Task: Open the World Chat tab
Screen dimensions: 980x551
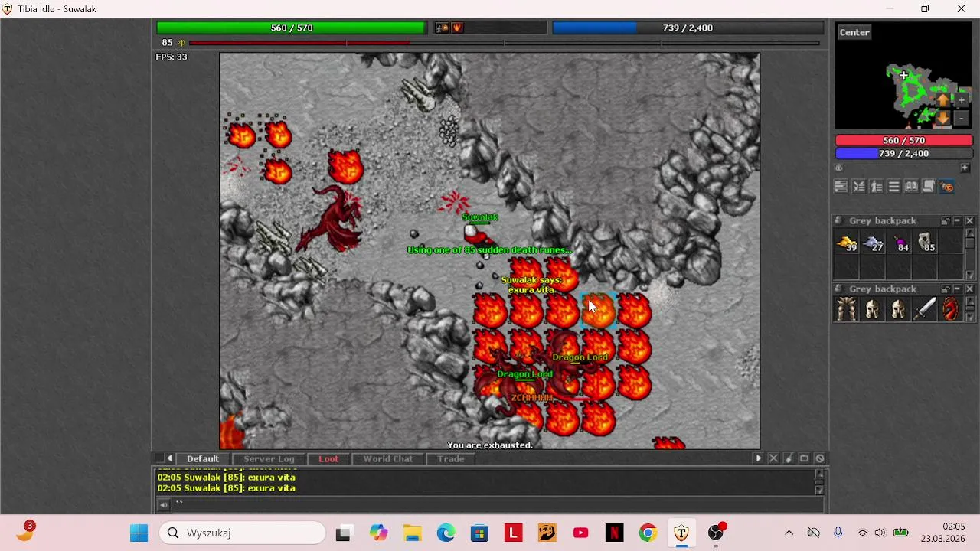Action: coord(388,459)
